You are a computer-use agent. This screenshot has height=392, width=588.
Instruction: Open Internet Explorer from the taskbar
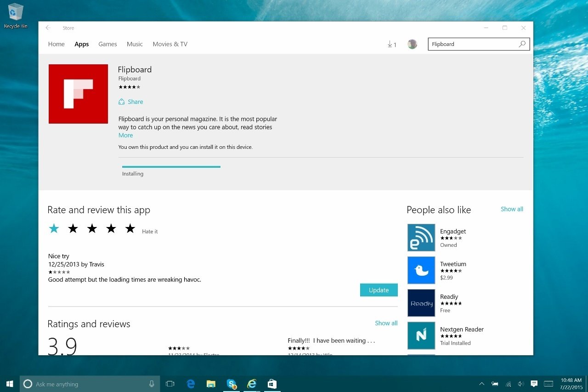(x=252, y=384)
